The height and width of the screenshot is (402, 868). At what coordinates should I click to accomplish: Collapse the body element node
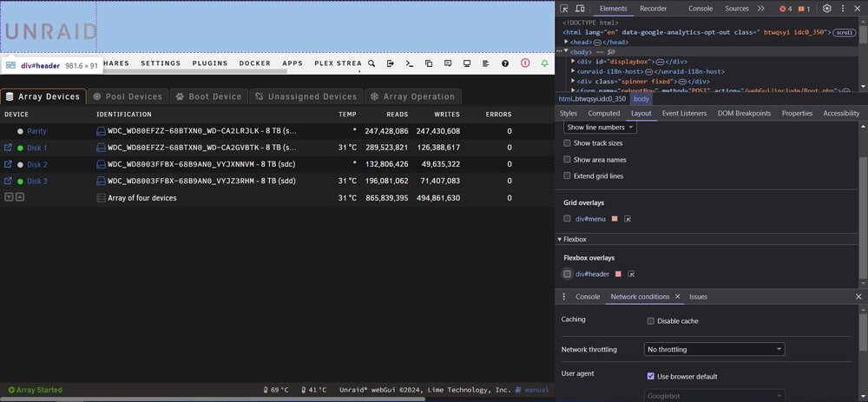566,51
